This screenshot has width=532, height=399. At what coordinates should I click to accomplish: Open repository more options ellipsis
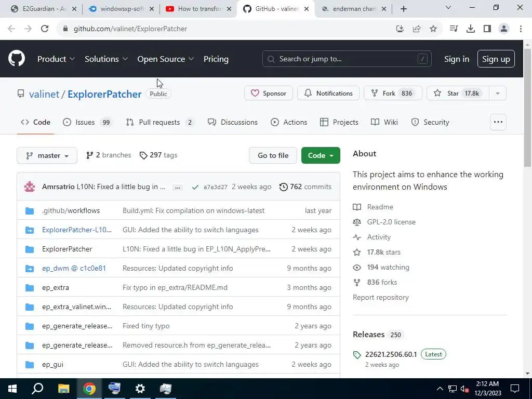[498, 122]
